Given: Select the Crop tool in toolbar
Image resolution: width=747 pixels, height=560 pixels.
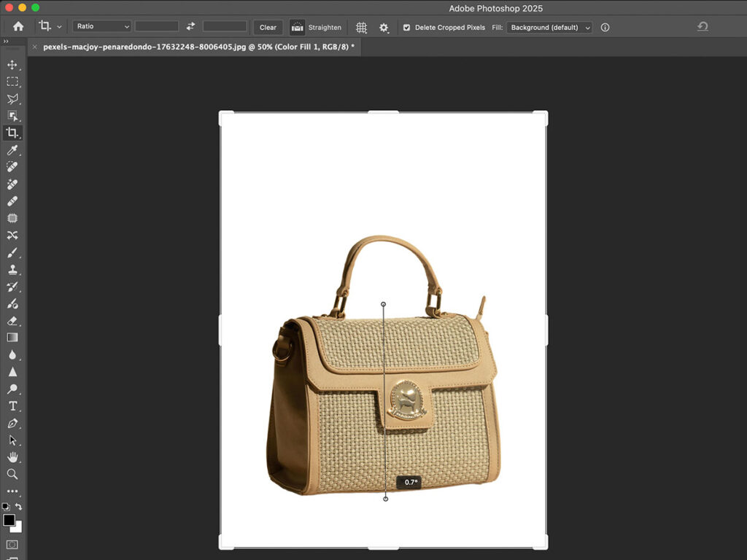Looking at the screenshot, I should point(12,133).
